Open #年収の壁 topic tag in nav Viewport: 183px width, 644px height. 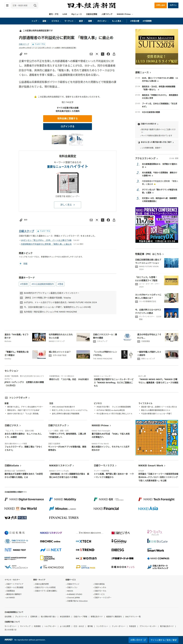[135, 21]
